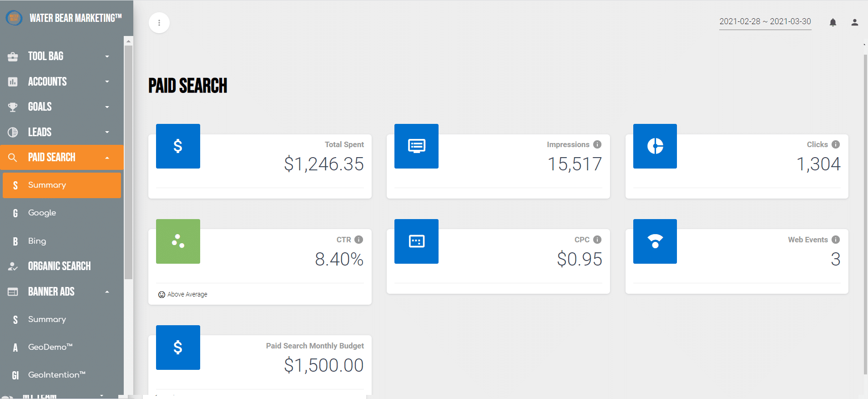The width and height of the screenshot is (868, 399).
Task: Open the notifications bell
Action: coord(833,22)
